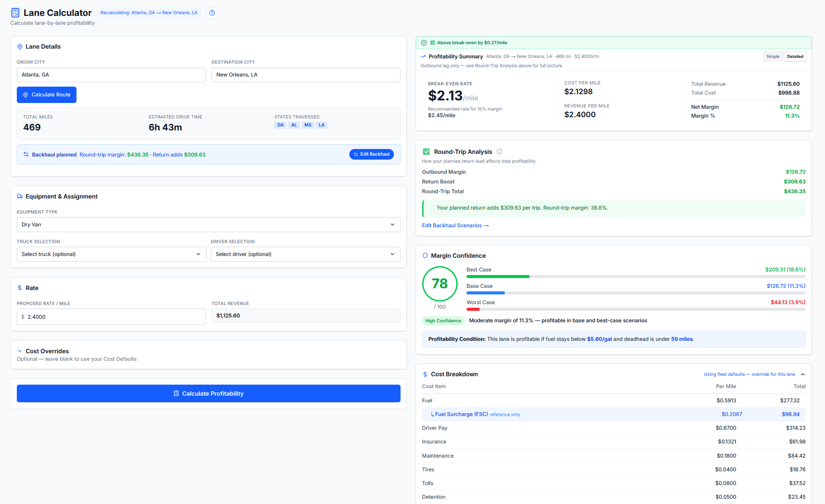Open the Select truck dropdown
Image resolution: width=825 pixels, height=504 pixels.
pyautogui.click(x=111, y=254)
